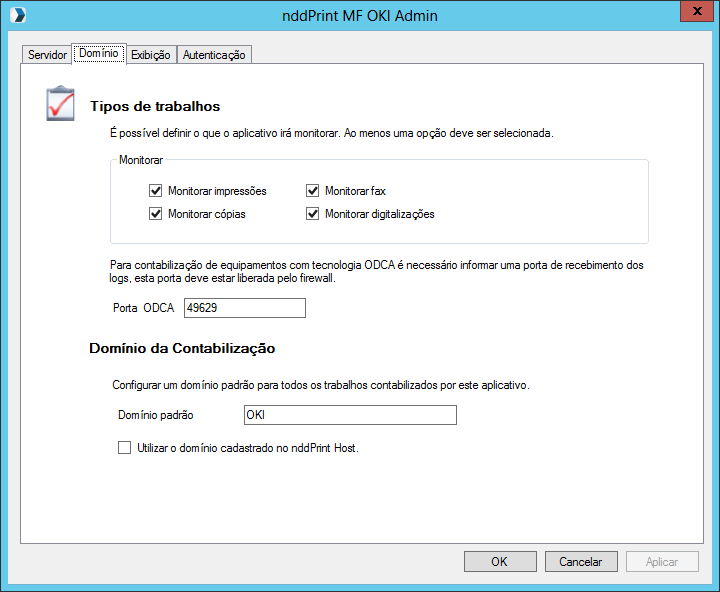Image resolution: width=720 pixels, height=592 pixels.
Task: Enable Utilizar o domínio cadastrado no nddPrint Host
Action: coord(125,449)
